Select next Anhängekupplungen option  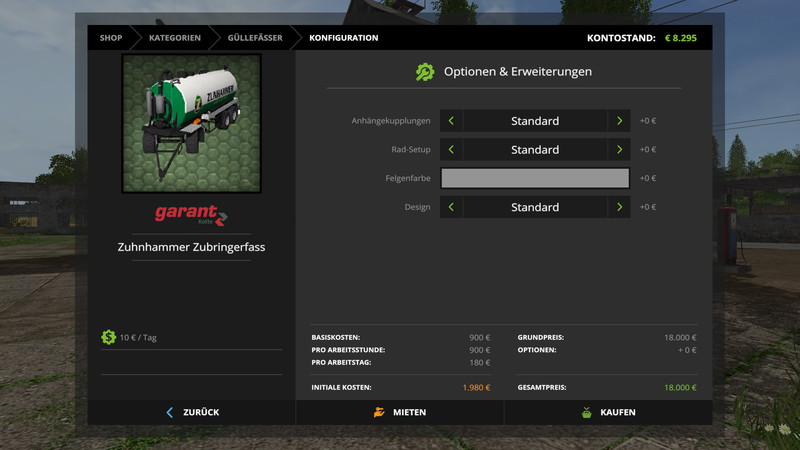pyautogui.click(x=620, y=121)
